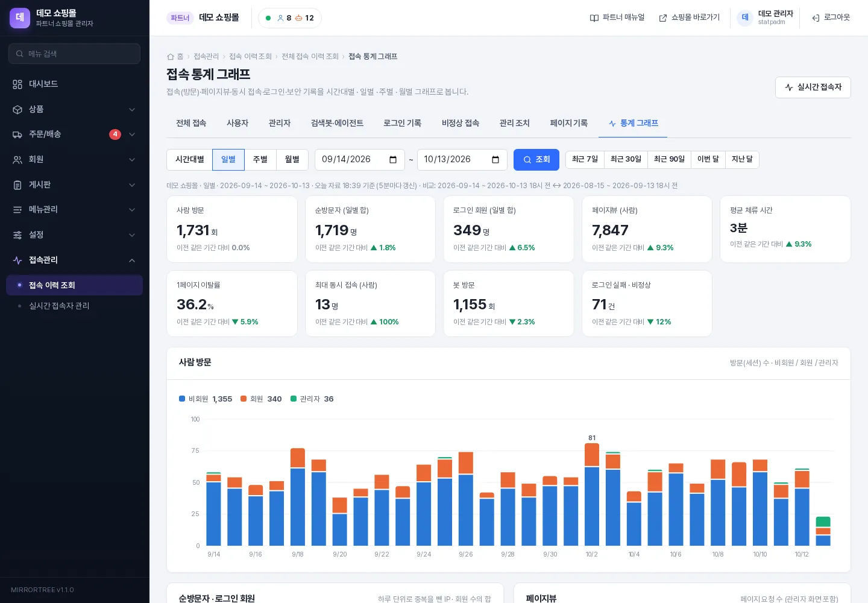Open calendar picker on end date 10/13/2026
Image resolution: width=868 pixels, height=603 pixels.
pyautogui.click(x=495, y=160)
